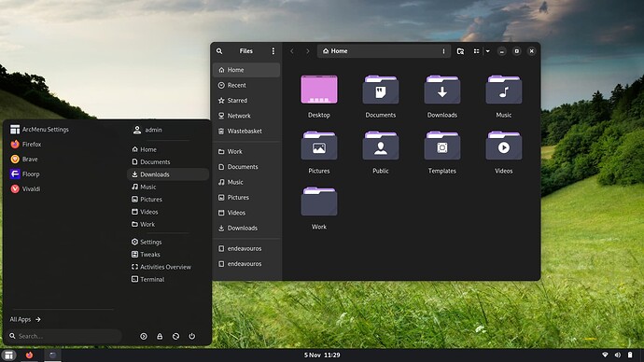Screen dimensions: 644x362
Task: Toggle grid/list view in Files
Action: 476,51
